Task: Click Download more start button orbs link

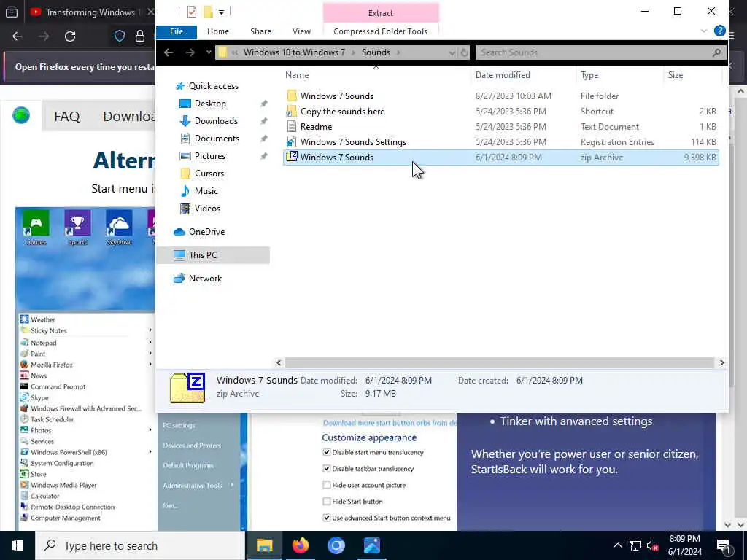Action: click(x=390, y=423)
